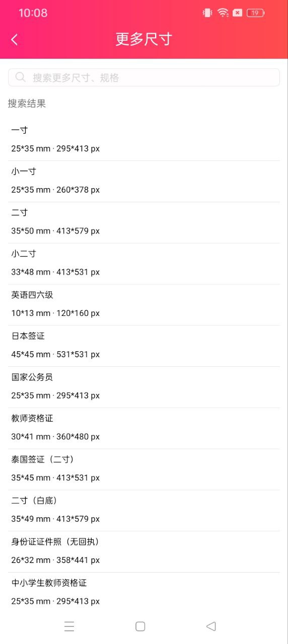Tap the Android back triangle button

tap(211, 626)
